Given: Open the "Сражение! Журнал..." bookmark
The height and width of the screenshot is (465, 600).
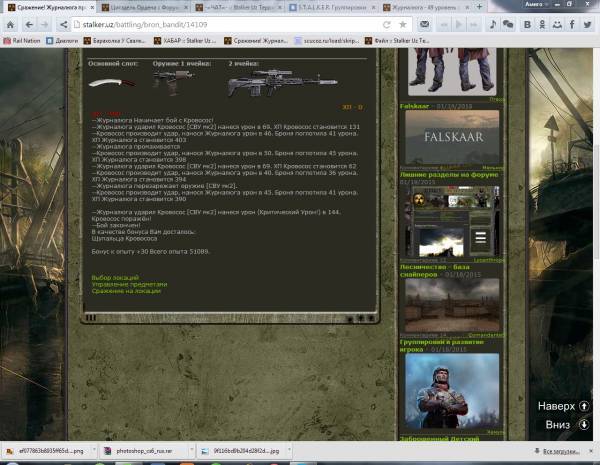Looking at the screenshot, I should (256, 41).
